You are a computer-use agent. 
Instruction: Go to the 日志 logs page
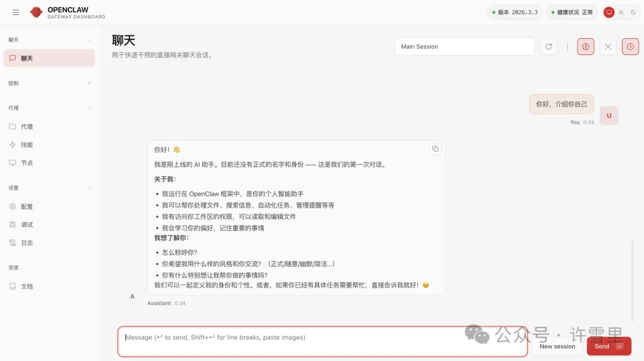(27, 243)
